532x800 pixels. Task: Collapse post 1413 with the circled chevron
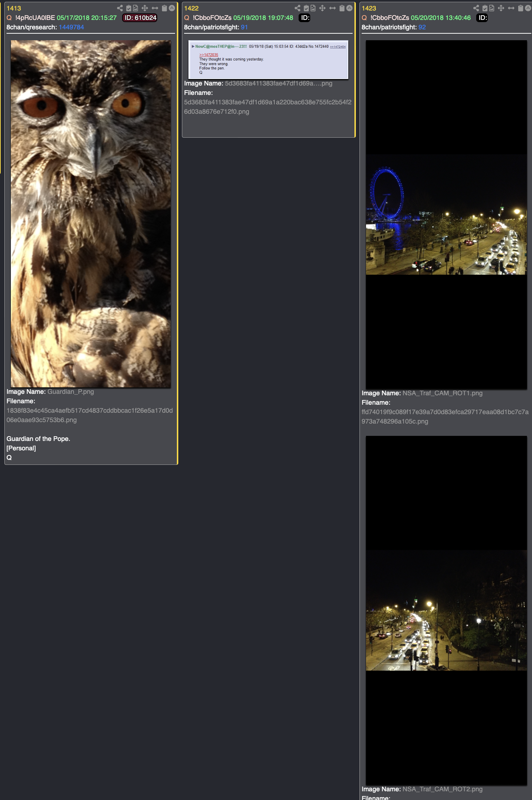coord(172,8)
